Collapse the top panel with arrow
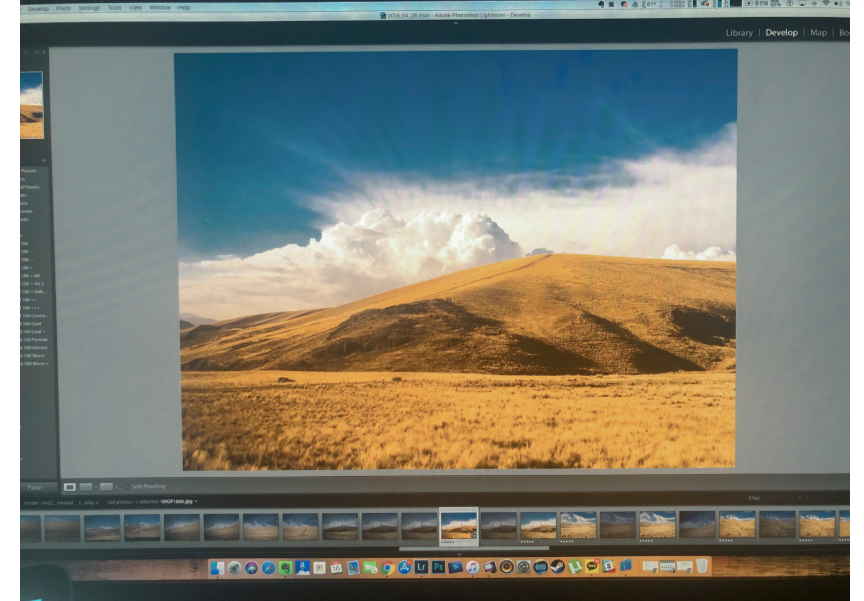The width and height of the screenshot is (864, 601). (455, 23)
